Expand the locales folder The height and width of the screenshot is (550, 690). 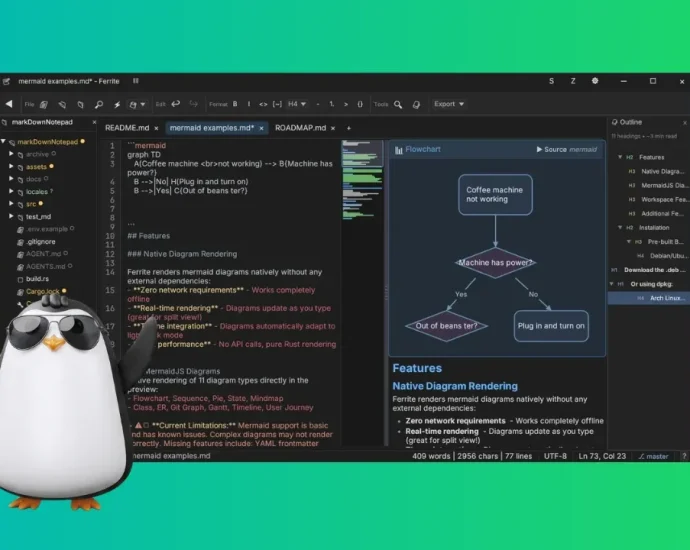click(x=11, y=191)
